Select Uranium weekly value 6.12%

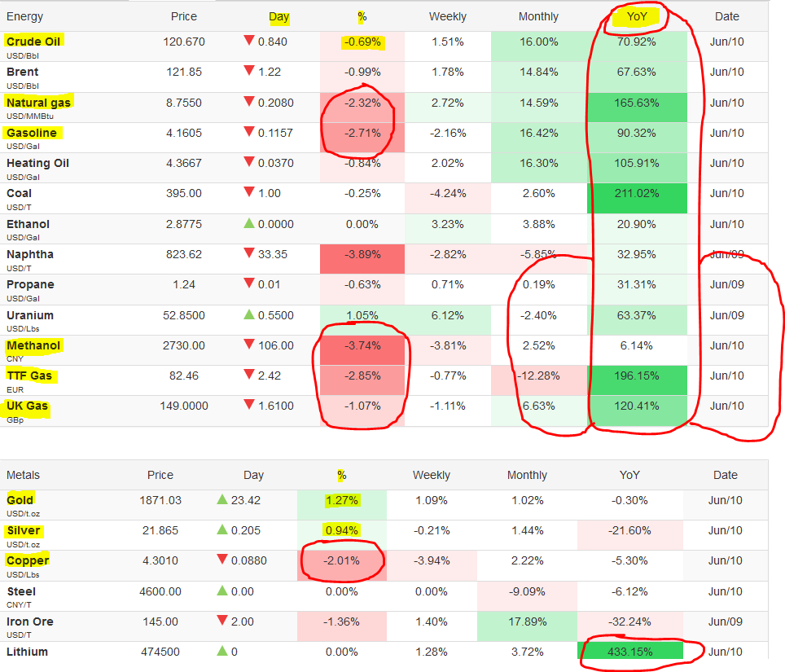[448, 315]
